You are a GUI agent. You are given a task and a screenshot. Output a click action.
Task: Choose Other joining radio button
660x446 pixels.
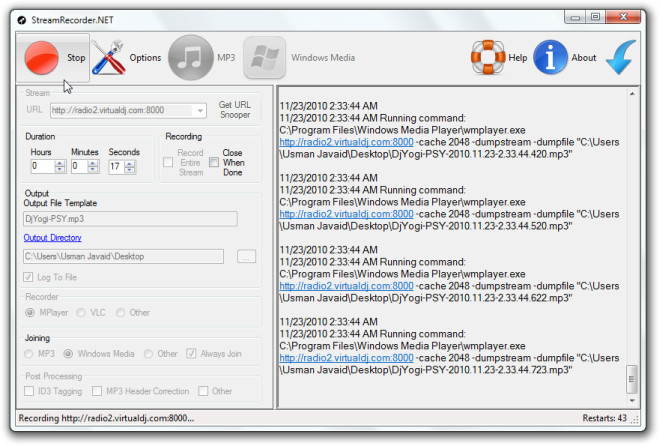coord(148,354)
